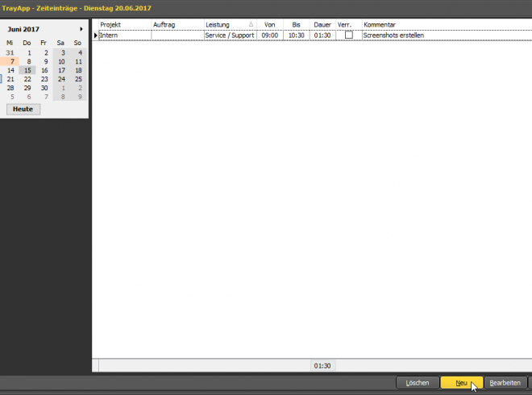Select June 16 in the calendar
This screenshot has height=395, width=532.
[44, 70]
